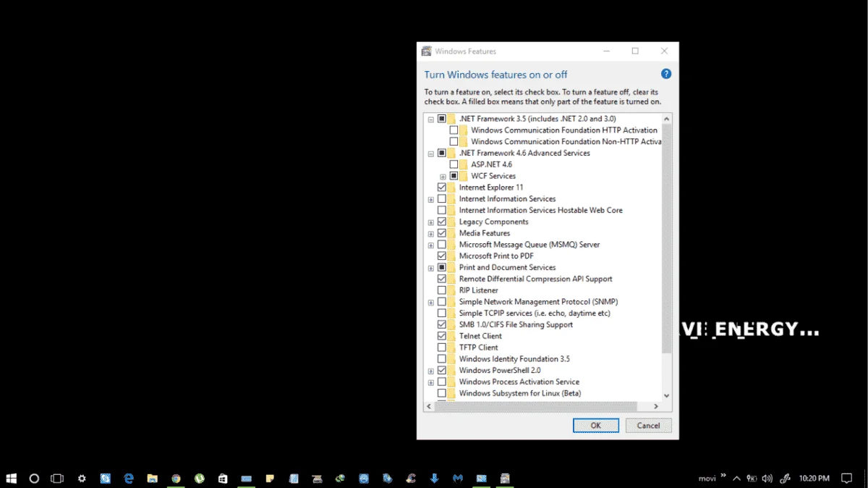Uncheck the Internet Explorer 11 checkbox
868x488 pixels.
[442, 188]
